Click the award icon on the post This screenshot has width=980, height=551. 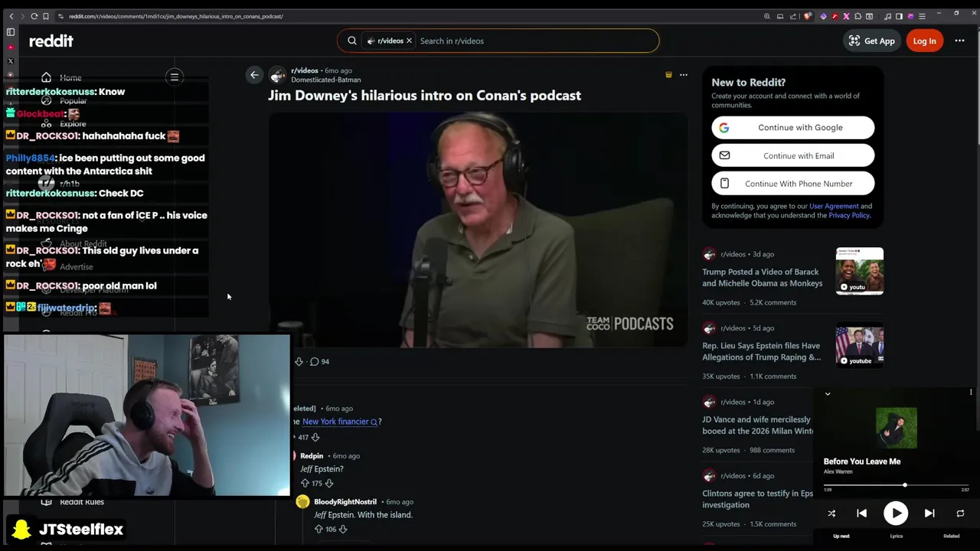(668, 75)
